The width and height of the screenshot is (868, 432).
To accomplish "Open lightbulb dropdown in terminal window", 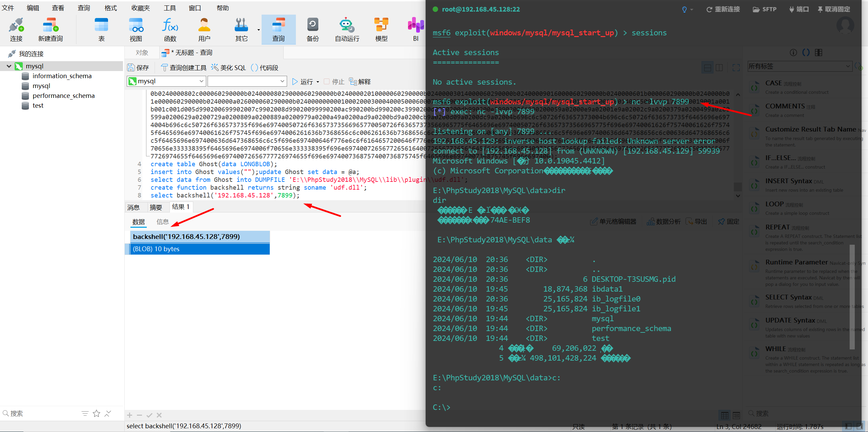I will coord(688,10).
